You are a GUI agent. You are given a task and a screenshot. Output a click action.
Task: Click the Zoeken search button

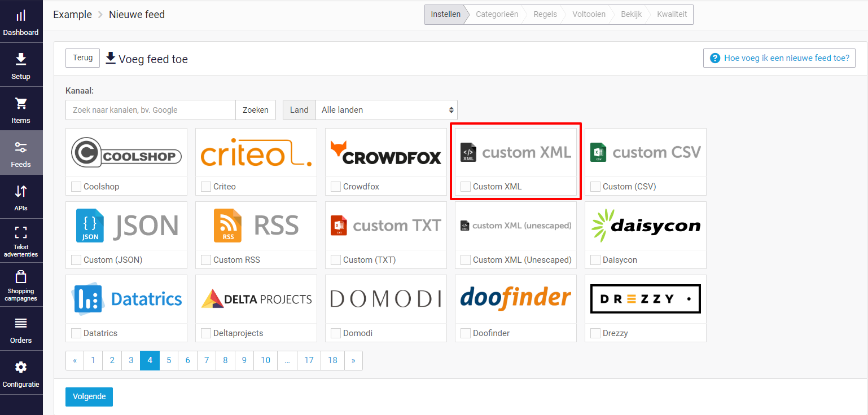click(256, 110)
